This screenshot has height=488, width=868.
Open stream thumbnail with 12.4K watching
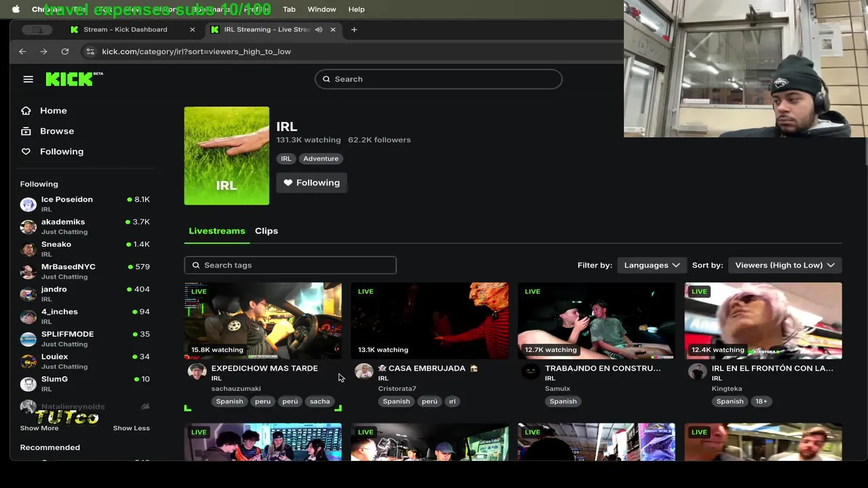764,321
